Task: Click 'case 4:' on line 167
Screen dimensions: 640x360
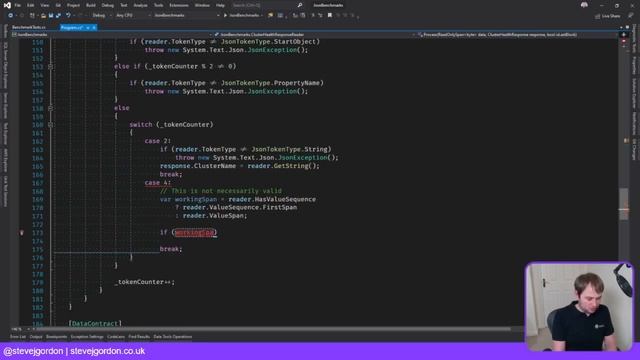Action: [158, 182]
